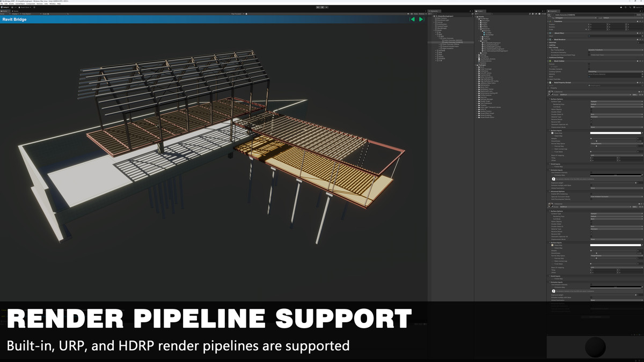Switch to the Project tab
The image size is (644, 362).
click(480, 11)
